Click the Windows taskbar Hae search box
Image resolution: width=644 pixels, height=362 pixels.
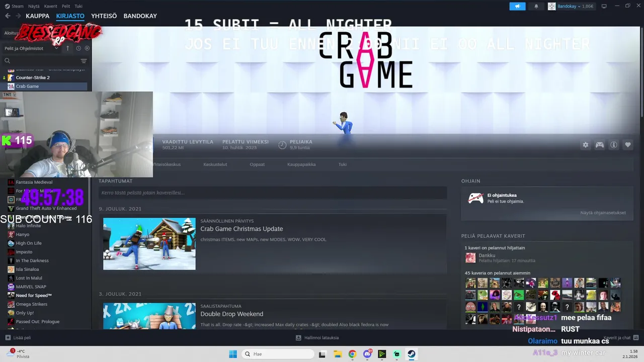(277, 354)
